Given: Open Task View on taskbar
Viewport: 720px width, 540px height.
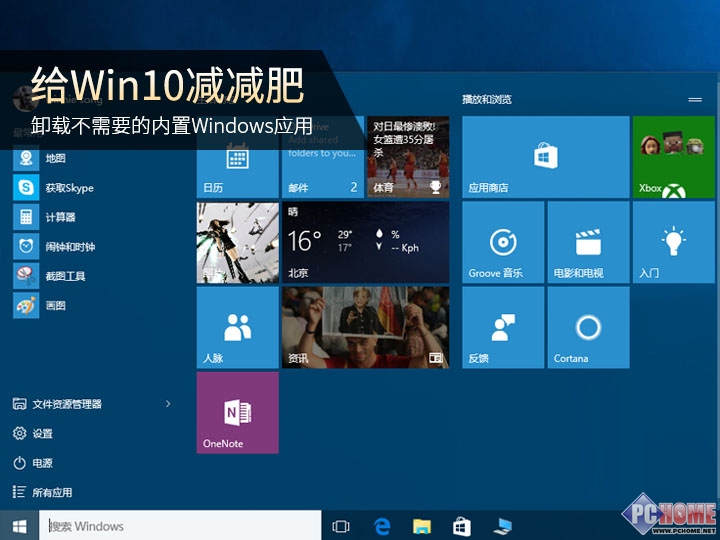Looking at the screenshot, I should coord(341,526).
